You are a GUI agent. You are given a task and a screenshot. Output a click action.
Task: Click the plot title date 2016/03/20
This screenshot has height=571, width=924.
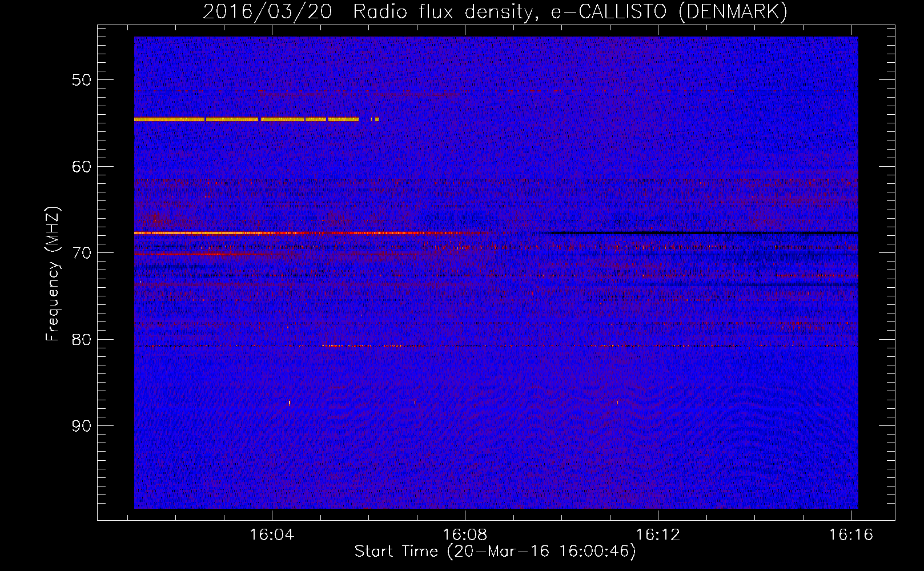[x=267, y=11]
